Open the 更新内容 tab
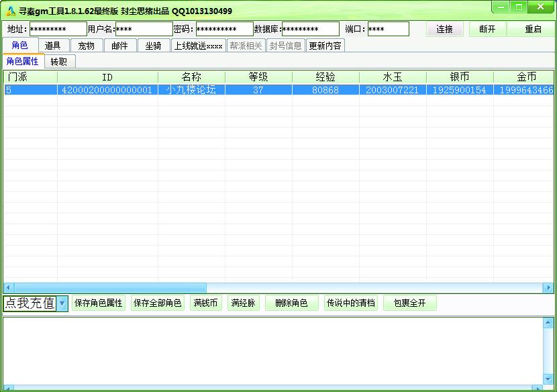557x392 pixels. coord(325,46)
